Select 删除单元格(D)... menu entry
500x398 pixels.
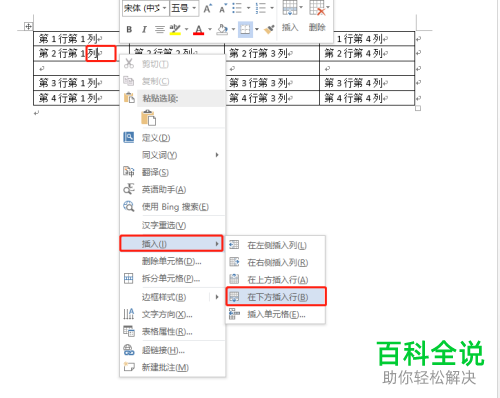[172, 261]
